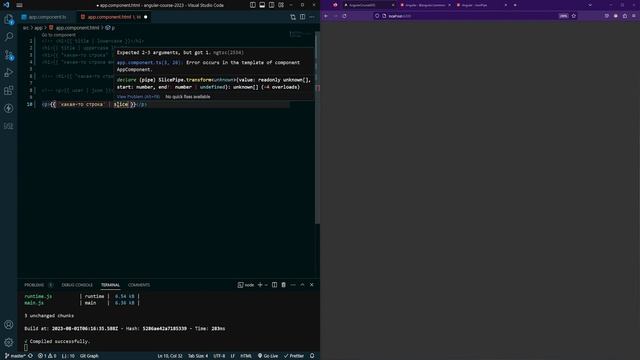640x360 pixels.
Task: Open Customize Layout in the title bar
Action: tap(281, 5)
